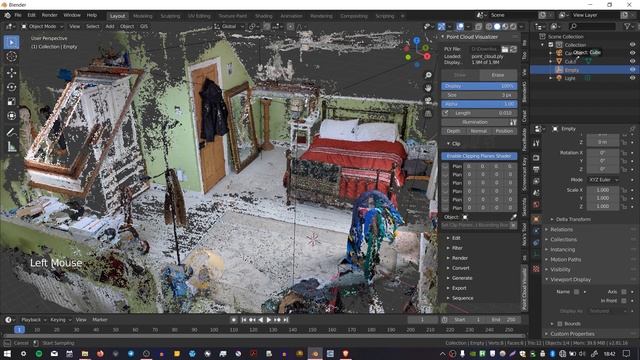Pick the Scale tool
640x360 pixels.
[11, 101]
